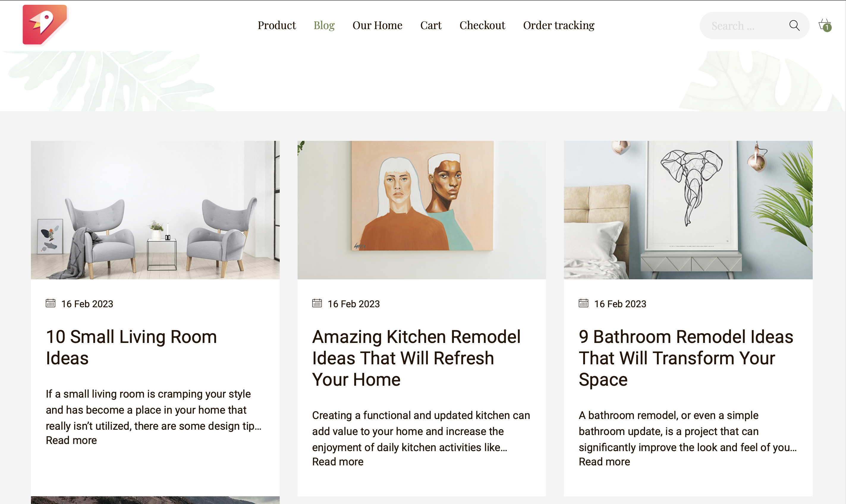Open the shopping basket cart icon
Viewport: 846px width, 504px height.
[825, 26]
